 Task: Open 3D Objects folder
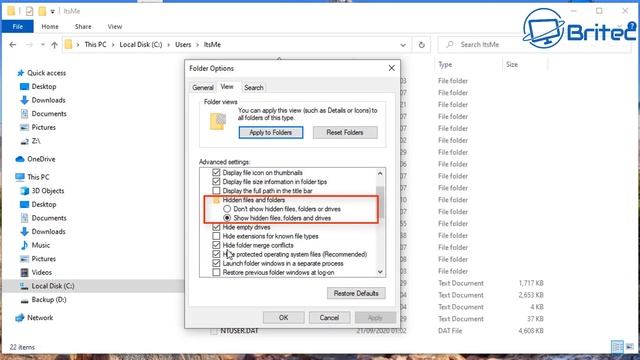48,191
